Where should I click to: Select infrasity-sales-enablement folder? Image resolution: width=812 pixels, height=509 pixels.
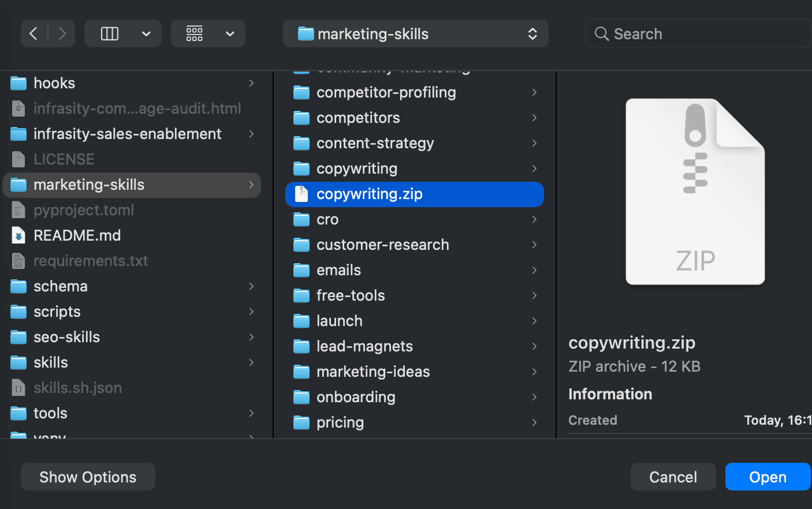(x=132, y=134)
